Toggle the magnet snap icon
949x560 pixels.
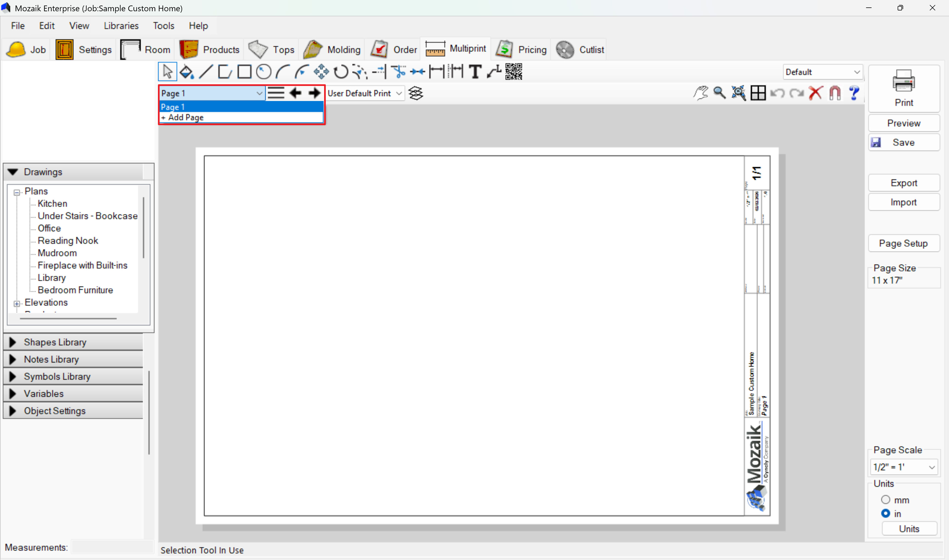pos(835,93)
